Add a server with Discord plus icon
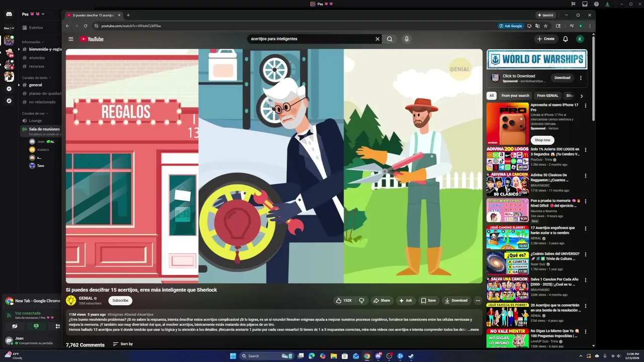The image size is (644, 362). pos(9,88)
